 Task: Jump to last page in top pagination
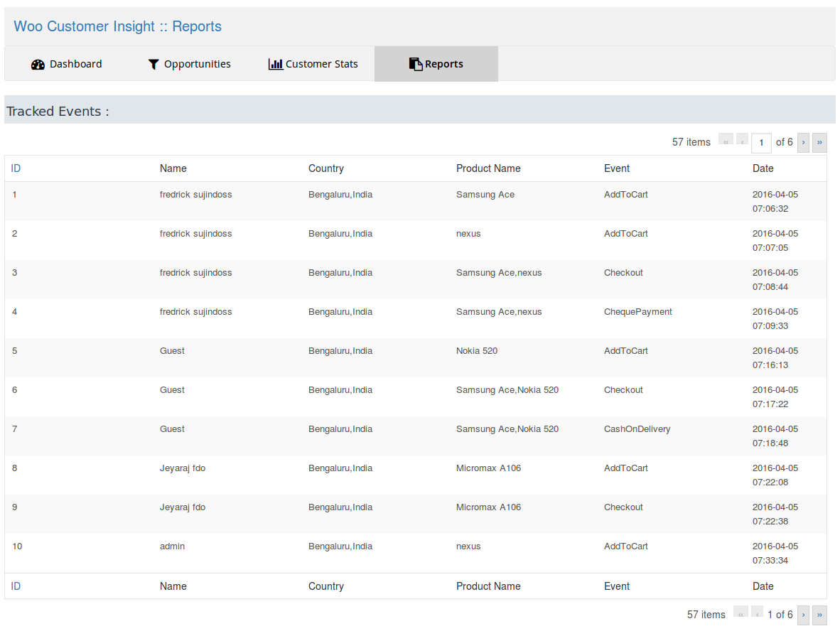click(819, 142)
